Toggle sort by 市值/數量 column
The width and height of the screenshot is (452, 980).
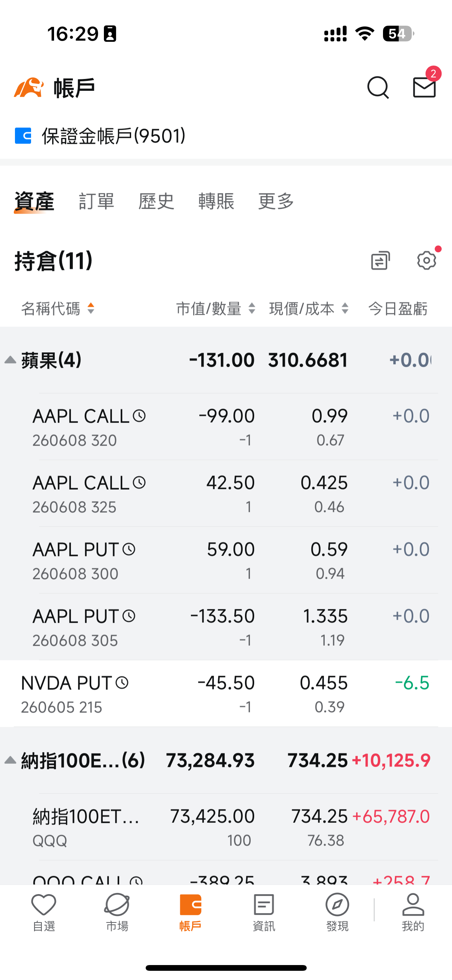tap(216, 308)
